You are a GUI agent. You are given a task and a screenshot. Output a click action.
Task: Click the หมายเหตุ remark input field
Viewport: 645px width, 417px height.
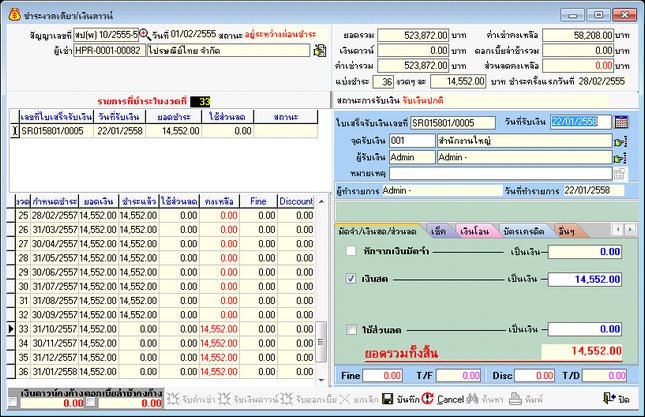tap(501, 174)
